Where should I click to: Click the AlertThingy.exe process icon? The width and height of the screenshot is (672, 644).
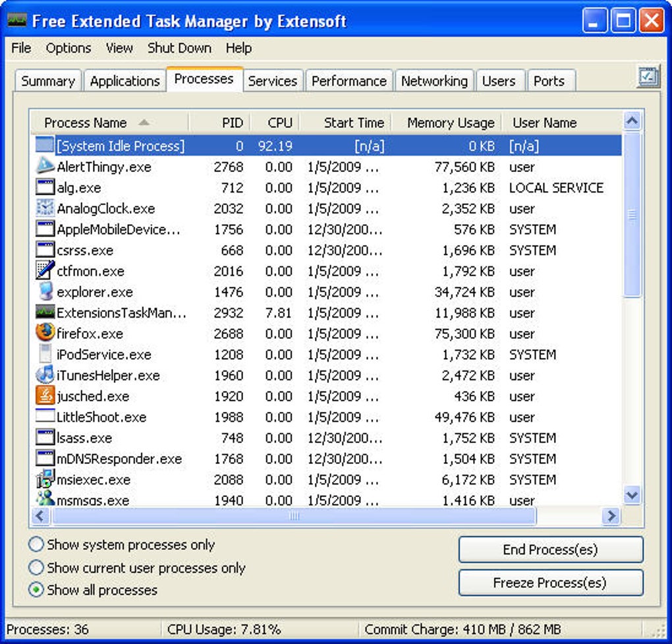click(x=45, y=166)
